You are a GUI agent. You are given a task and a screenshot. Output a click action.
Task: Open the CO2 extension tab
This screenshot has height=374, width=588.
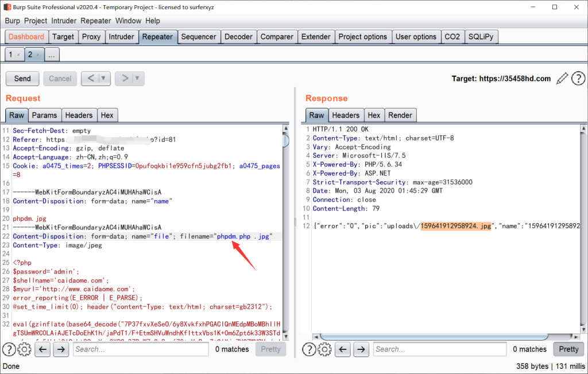click(452, 37)
